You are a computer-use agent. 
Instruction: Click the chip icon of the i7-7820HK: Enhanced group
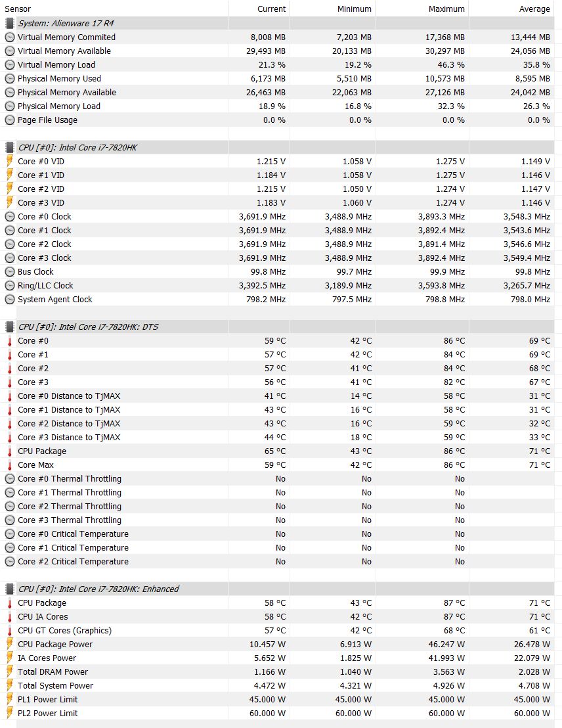(9, 589)
